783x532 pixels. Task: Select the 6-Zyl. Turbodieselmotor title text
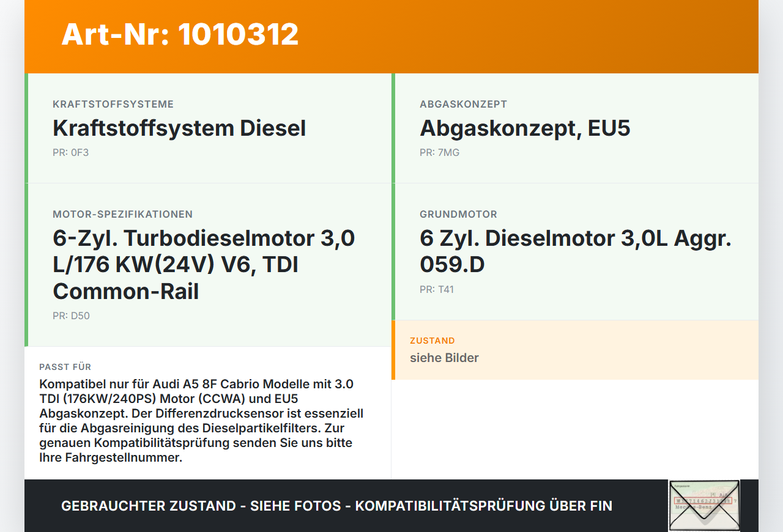pos(204,264)
